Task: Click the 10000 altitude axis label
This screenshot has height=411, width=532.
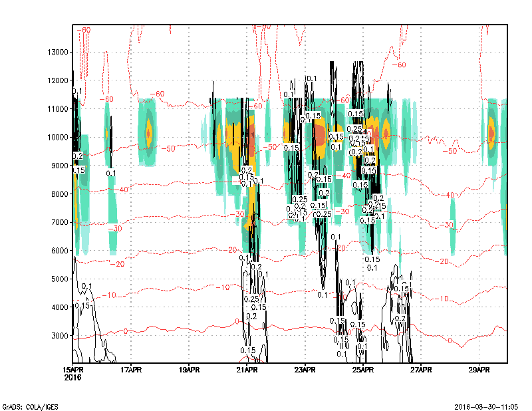Action: [x=58, y=138]
